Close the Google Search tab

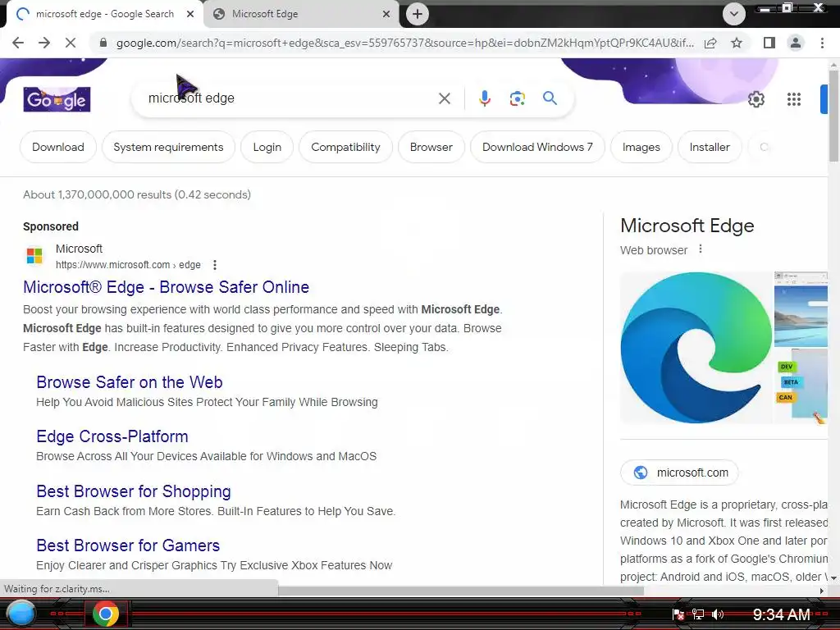(x=190, y=14)
